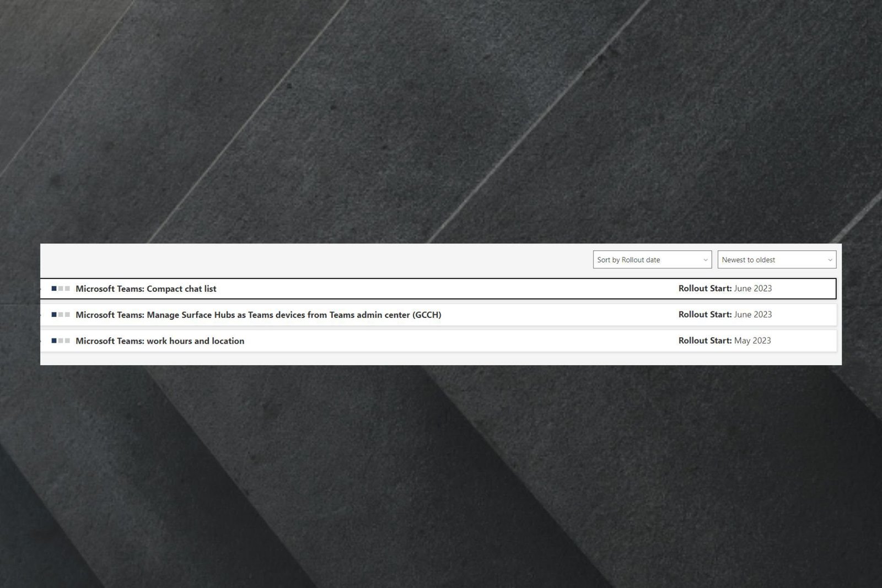Click status squares icon beside work hours and location
The width and height of the screenshot is (882, 588).
pos(61,341)
